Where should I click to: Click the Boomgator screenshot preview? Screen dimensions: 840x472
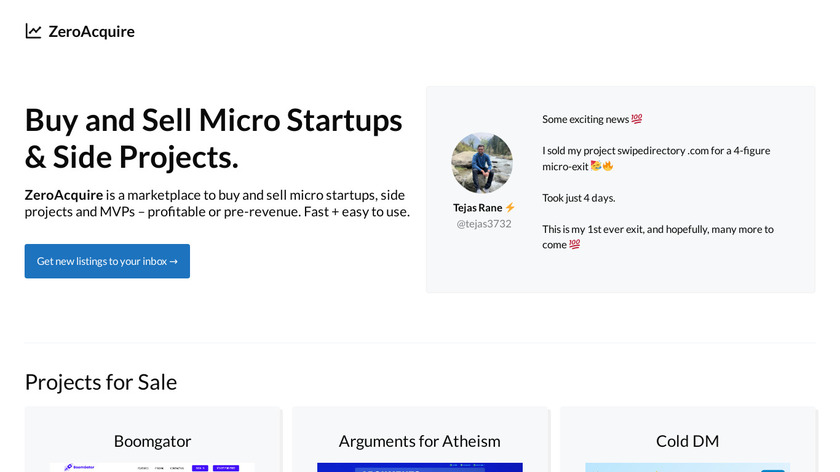click(152, 467)
